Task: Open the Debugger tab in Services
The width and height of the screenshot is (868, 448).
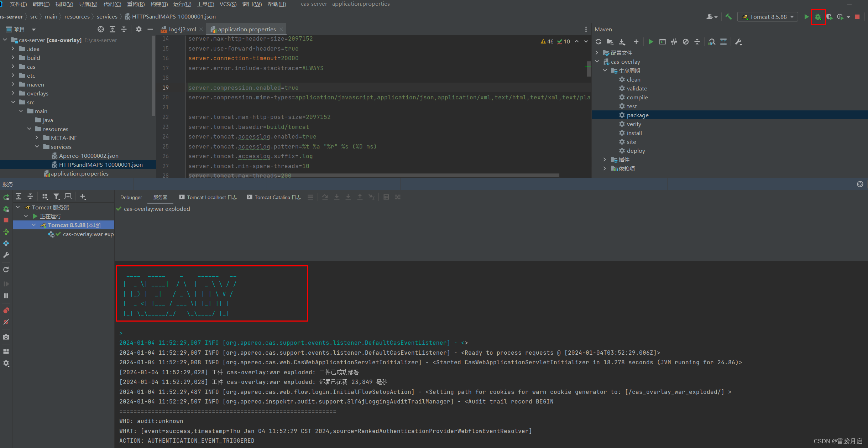Action: tap(131, 197)
